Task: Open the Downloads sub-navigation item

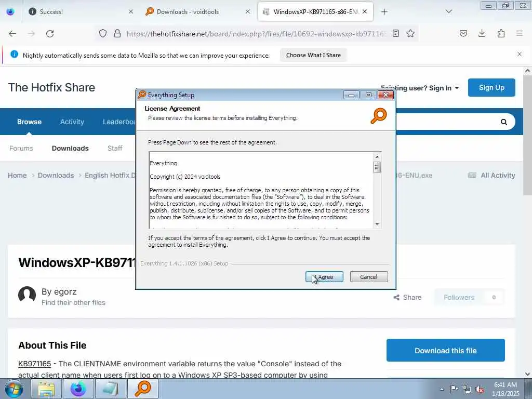Action: point(70,148)
